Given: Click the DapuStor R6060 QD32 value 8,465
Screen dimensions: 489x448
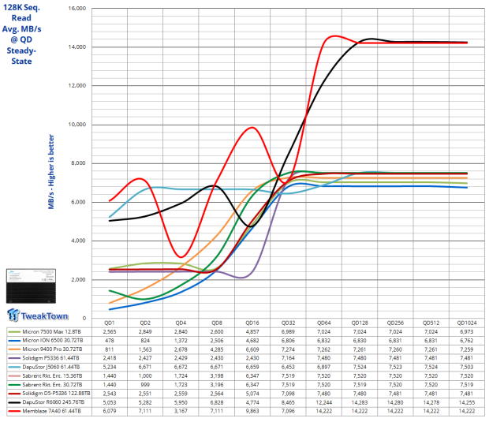Looking at the screenshot, I should coord(288,402).
